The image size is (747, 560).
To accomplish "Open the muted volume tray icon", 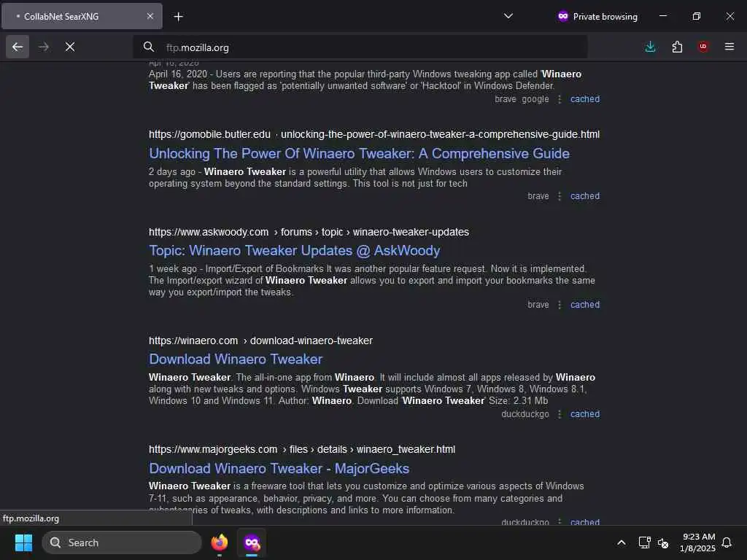I will click(663, 542).
